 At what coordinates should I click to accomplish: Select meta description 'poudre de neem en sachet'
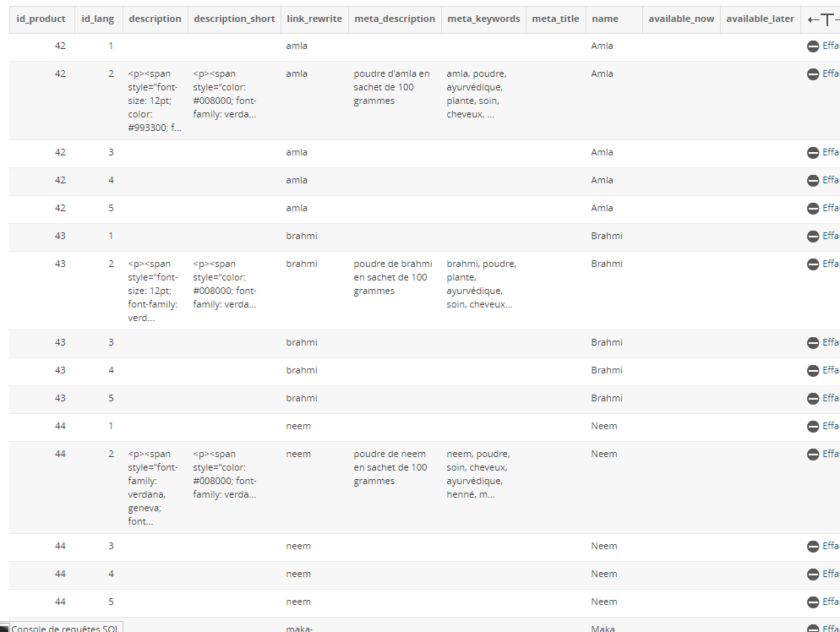(x=390, y=467)
